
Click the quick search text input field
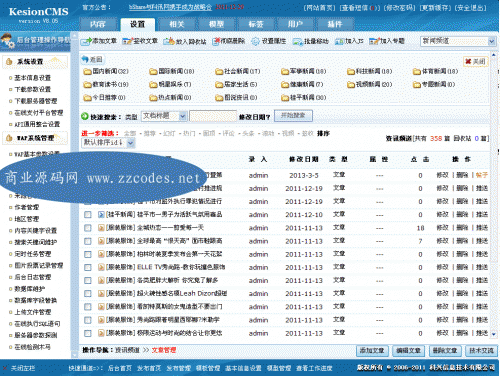[213, 116]
